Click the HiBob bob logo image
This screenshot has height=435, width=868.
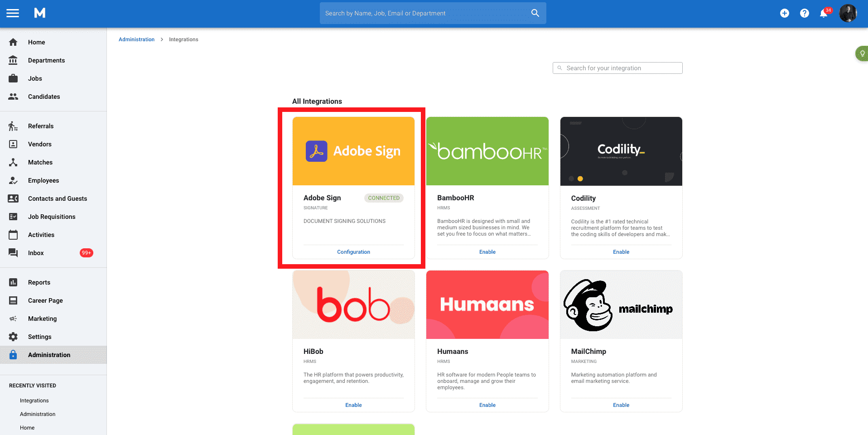click(x=353, y=304)
